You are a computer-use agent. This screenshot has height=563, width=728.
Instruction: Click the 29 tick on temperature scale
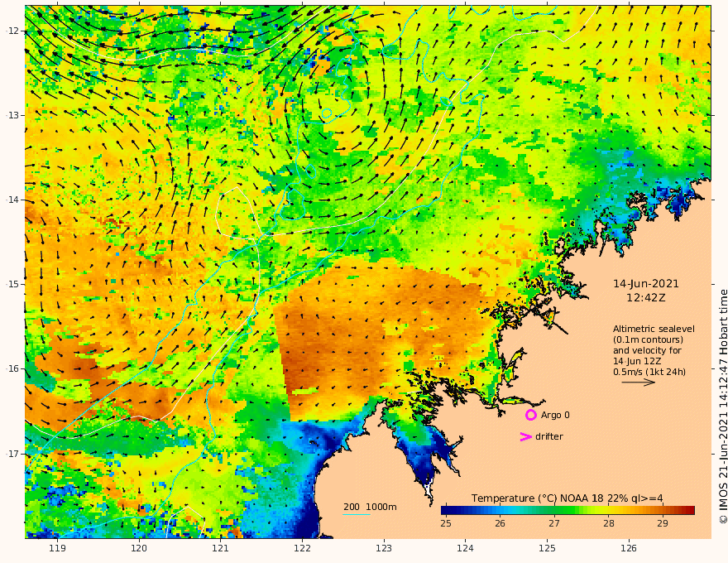click(x=663, y=523)
